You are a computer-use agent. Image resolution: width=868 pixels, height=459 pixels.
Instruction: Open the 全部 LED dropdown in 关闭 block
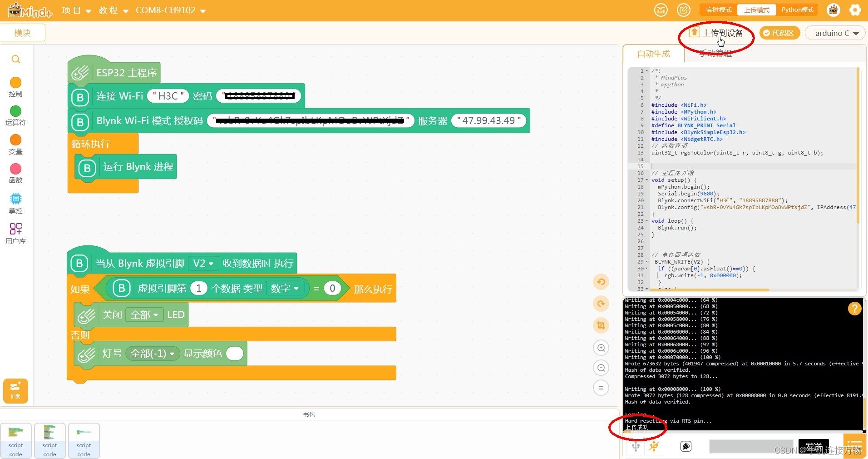144,314
